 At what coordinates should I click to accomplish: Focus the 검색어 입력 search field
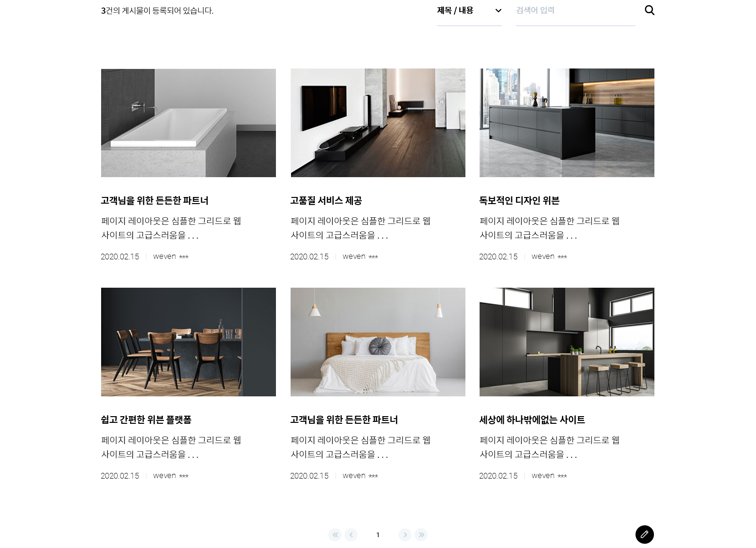[576, 11]
